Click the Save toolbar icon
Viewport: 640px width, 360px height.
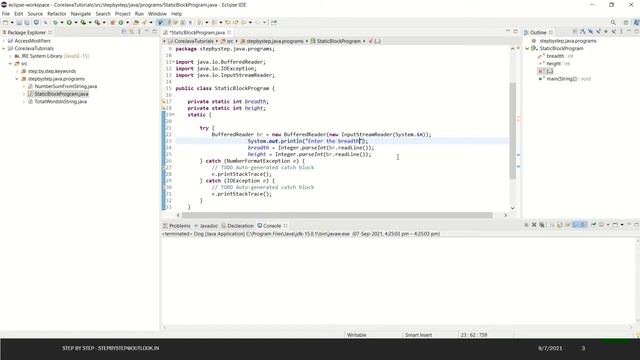point(19,22)
